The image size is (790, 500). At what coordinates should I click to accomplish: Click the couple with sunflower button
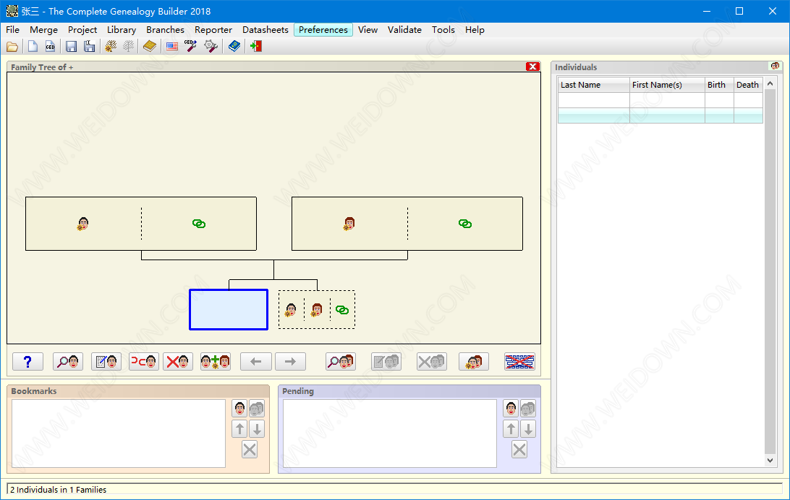(x=474, y=361)
